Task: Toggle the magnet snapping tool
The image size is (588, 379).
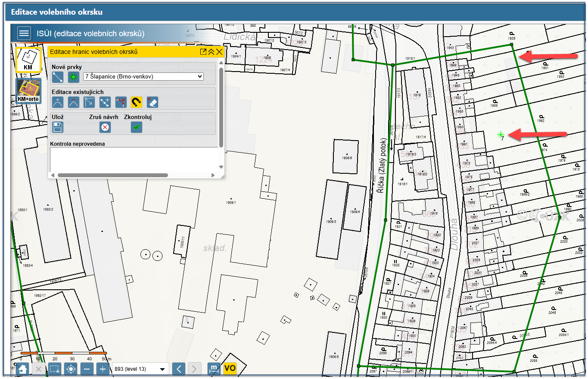Action: pos(137,102)
